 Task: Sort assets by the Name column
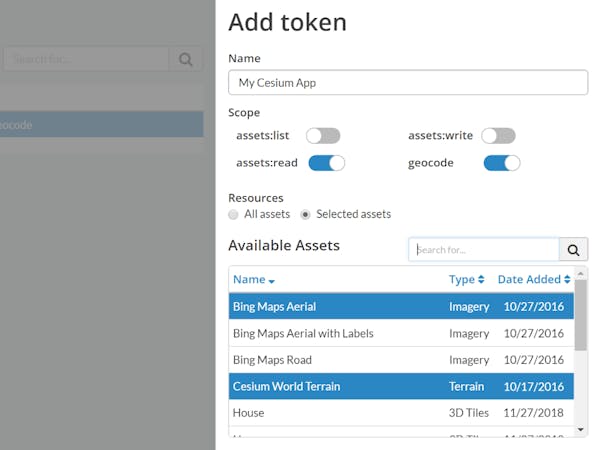point(254,280)
